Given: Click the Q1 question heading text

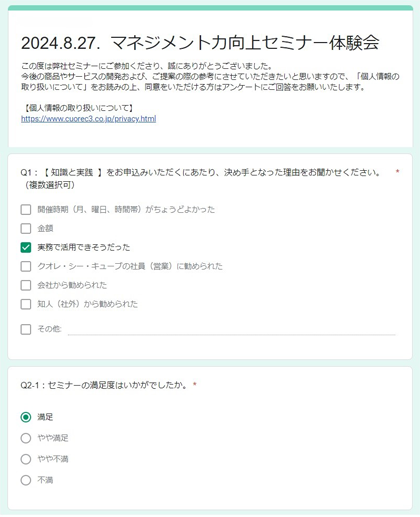Looking at the screenshot, I should (x=200, y=179).
